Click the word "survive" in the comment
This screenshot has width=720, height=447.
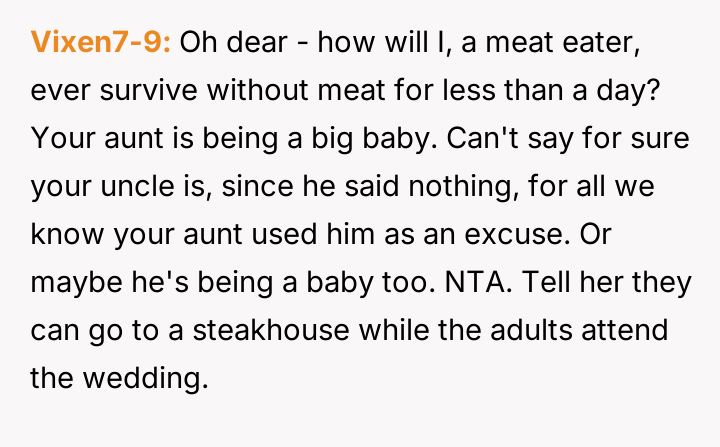tap(143, 91)
